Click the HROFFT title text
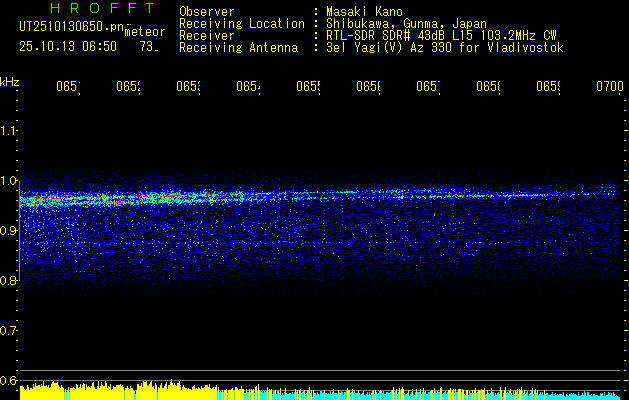The image size is (629, 400). tap(103, 8)
